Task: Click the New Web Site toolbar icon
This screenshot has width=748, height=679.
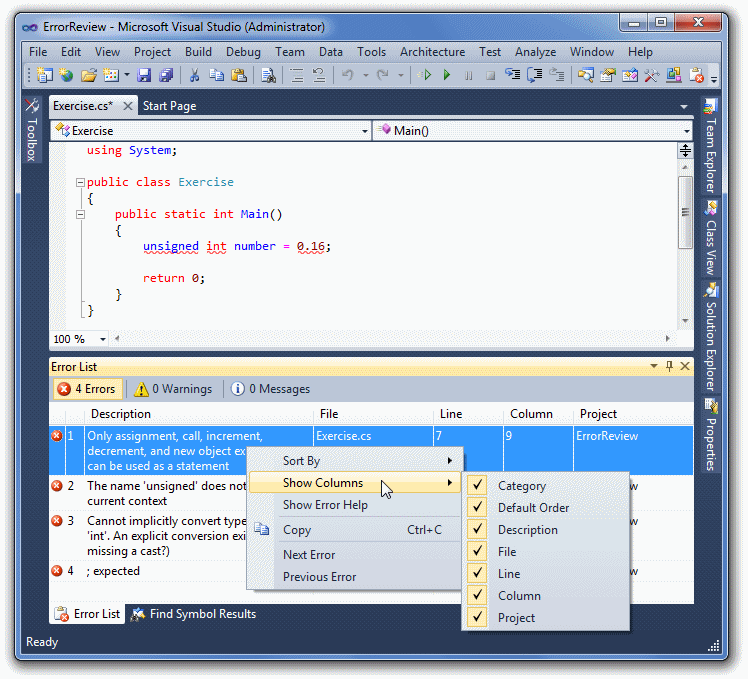Action: (66, 75)
